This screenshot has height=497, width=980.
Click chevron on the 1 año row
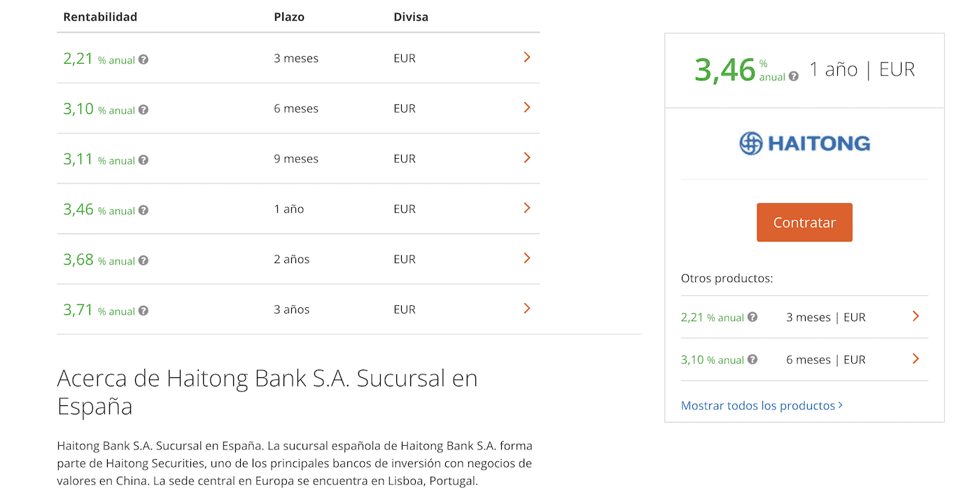(527, 209)
